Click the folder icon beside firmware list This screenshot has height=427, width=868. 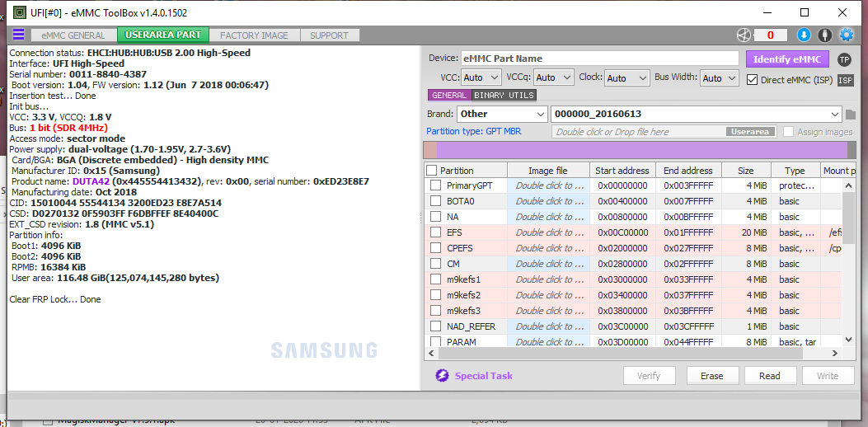[x=851, y=115]
